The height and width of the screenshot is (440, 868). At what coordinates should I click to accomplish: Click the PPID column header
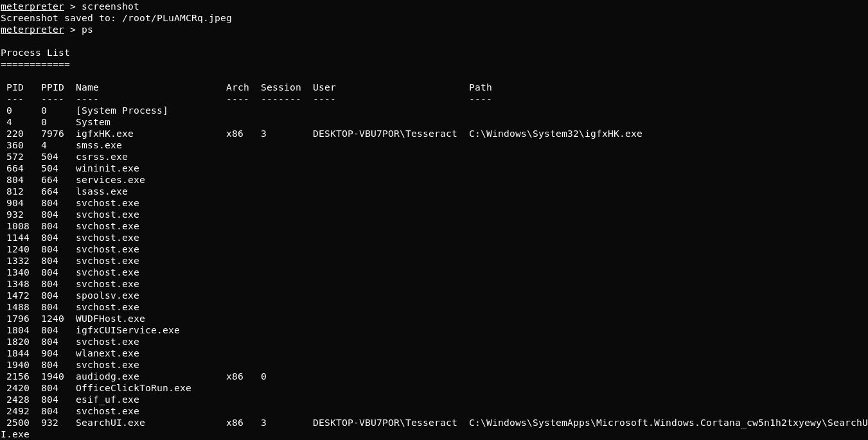pyautogui.click(x=53, y=87)
